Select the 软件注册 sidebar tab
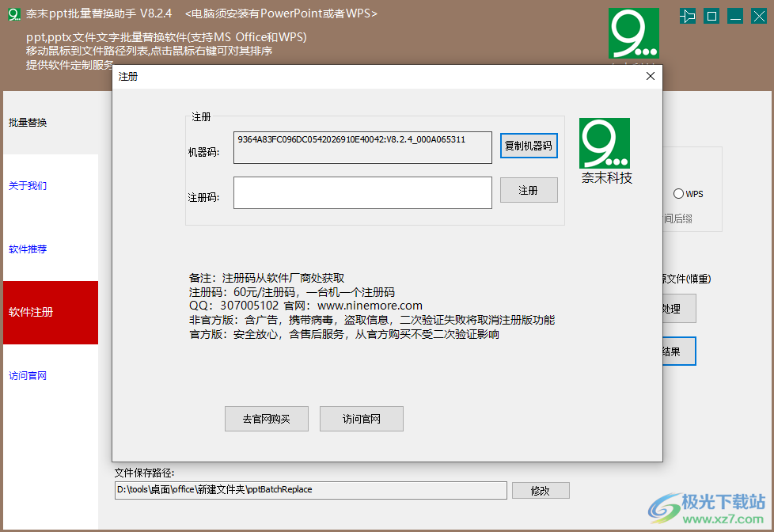Screen dimensions: 774x532 pos(51,312)
